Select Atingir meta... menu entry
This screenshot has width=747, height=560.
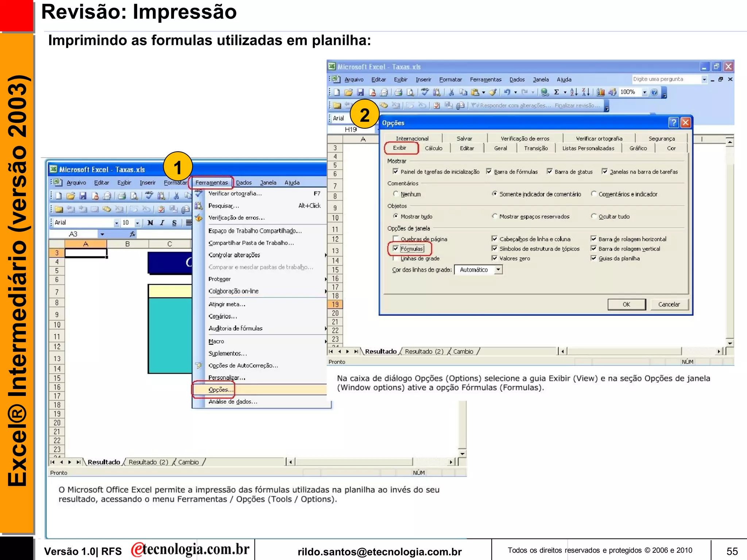(x=260, y=304)
